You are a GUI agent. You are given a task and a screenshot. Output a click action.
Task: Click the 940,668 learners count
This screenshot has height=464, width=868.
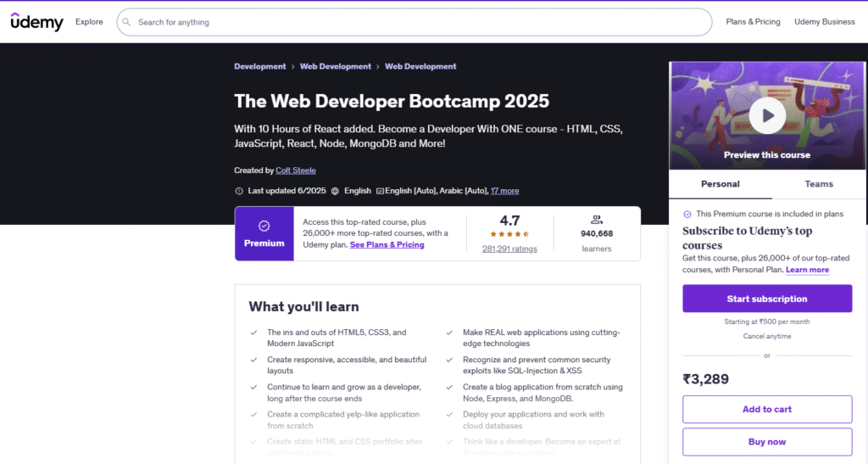tap(597, 233)
